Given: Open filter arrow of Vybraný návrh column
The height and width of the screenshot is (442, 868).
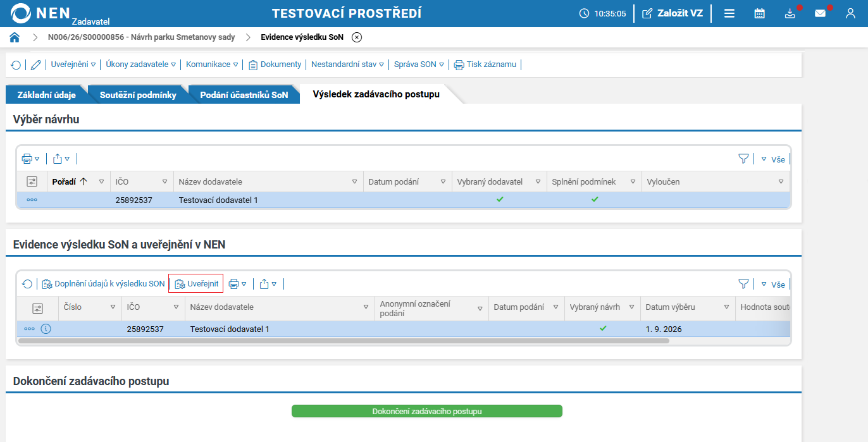Looking at the screenshot, I should tap(631, 307).
